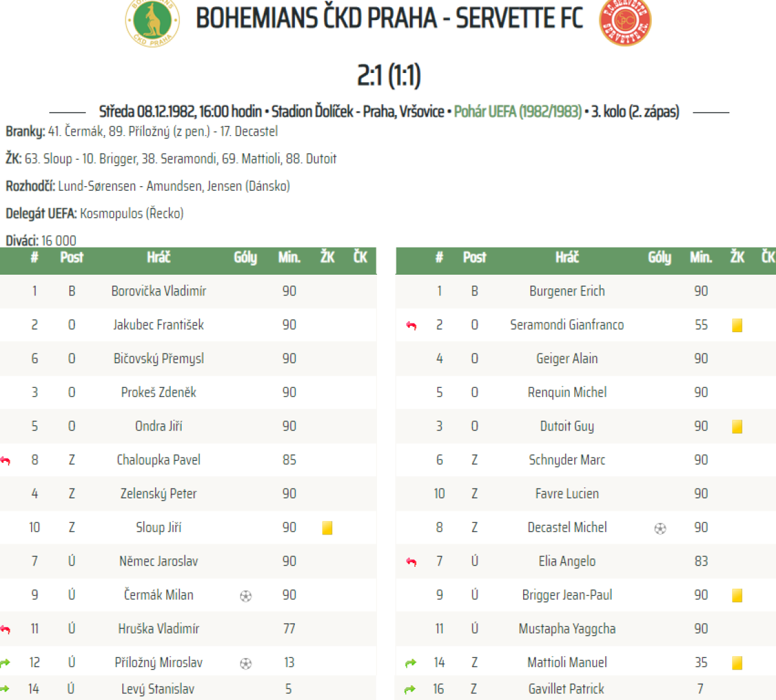776x700 pixels.
Task: Click Dutoit Guy's yellow card icon
Action: (737, 427)
